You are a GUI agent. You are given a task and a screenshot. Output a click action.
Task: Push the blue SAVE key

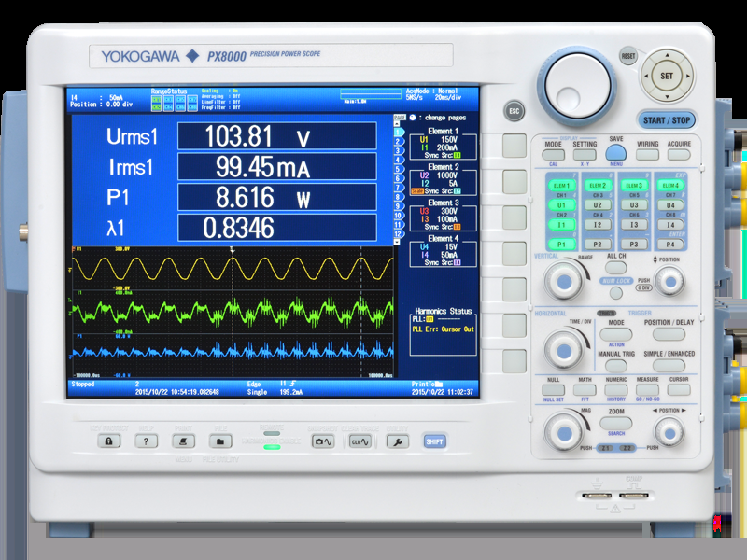tap(615, 152)
